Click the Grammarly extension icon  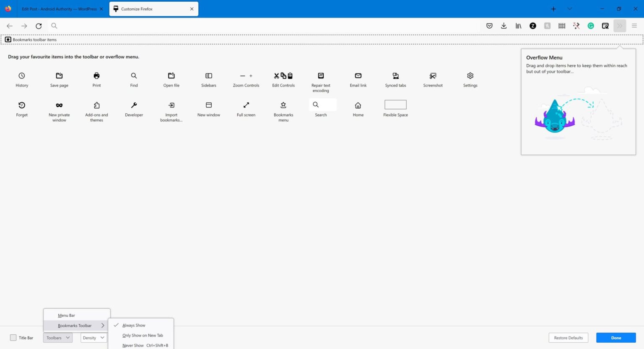pos(591,26)
